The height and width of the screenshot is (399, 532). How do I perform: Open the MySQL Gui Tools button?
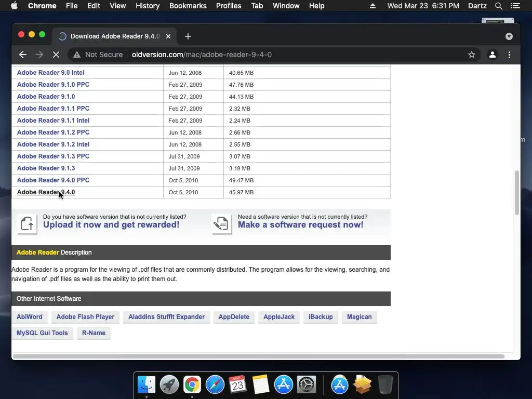point(43,333)
